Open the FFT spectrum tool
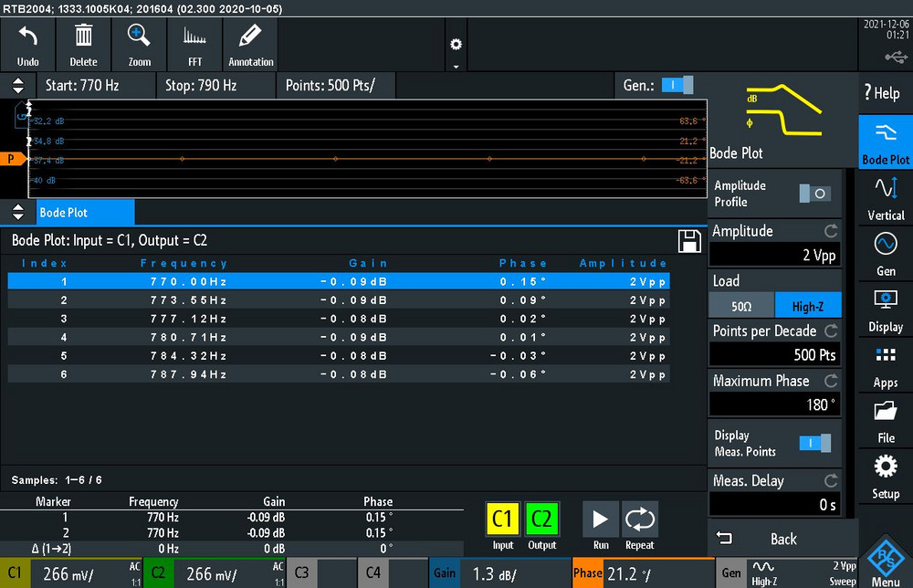 (x=195, y=45)
